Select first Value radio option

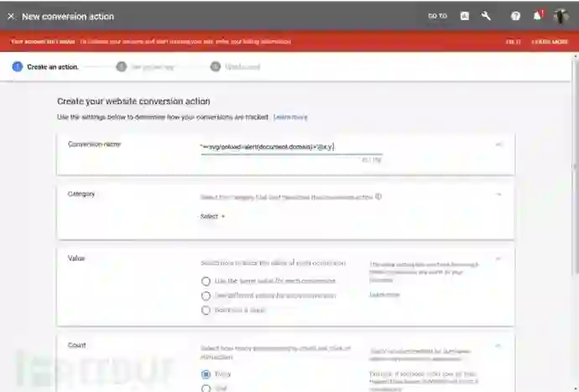(206, 281)
